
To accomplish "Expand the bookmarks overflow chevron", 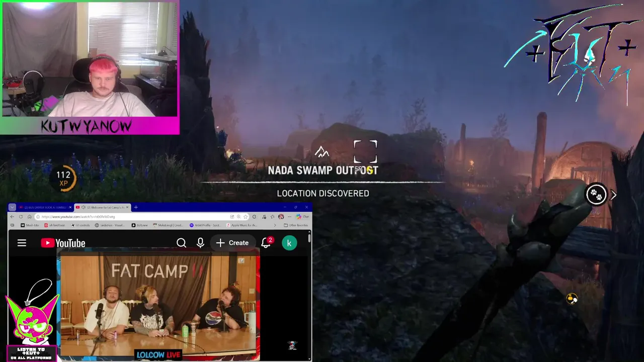I will pos(275,225).
